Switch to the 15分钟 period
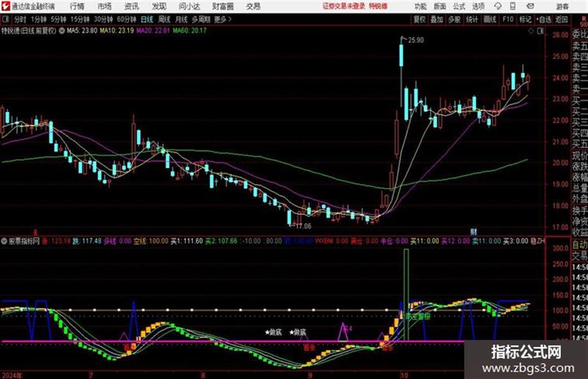This screenshot has height=379, width=588. [80, 19]
